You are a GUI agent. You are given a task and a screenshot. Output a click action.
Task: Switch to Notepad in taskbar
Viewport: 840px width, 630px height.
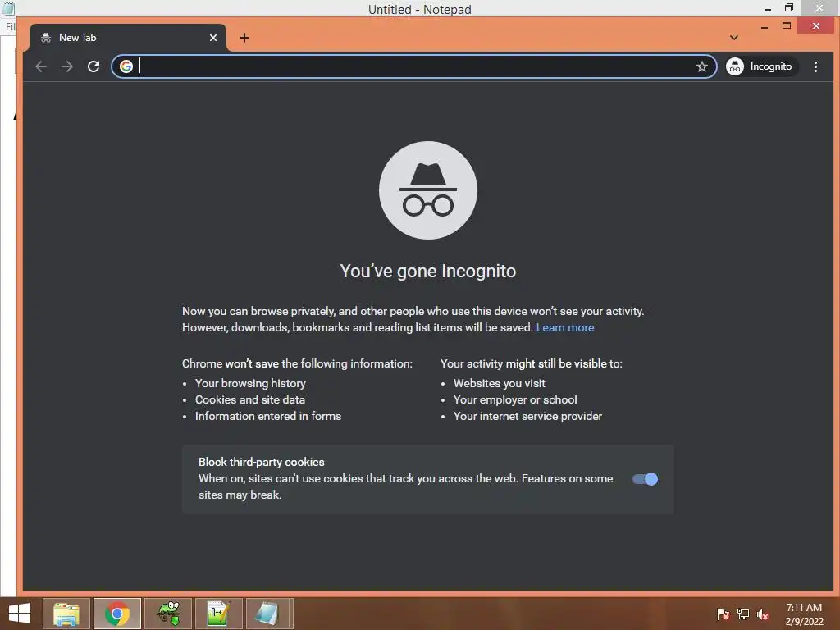[x=267, y=614]
